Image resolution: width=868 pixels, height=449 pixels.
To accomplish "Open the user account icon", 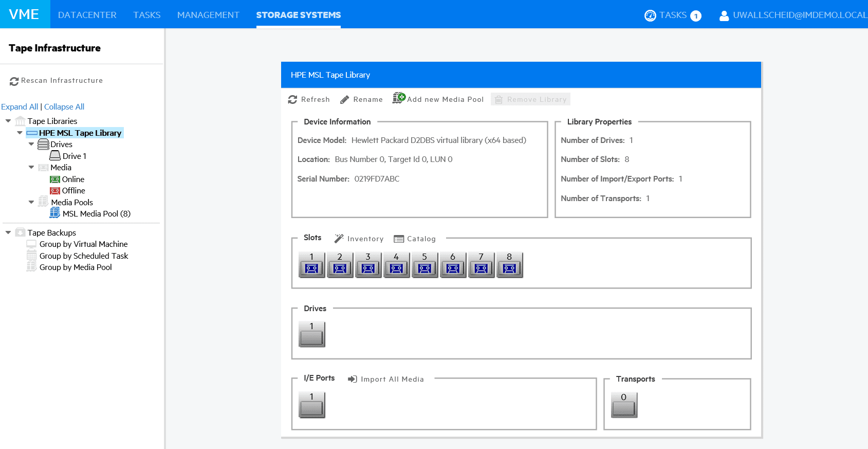I will tap(724, 16).
